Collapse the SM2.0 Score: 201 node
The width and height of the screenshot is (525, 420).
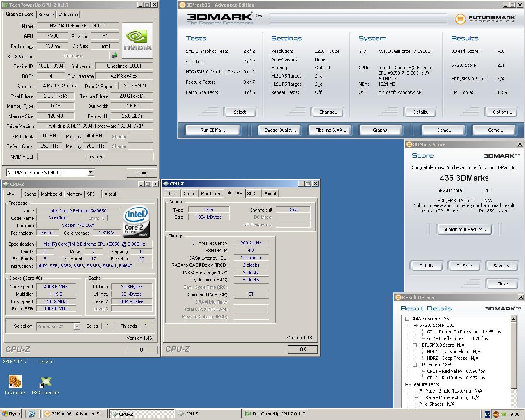tap(415, 325)
